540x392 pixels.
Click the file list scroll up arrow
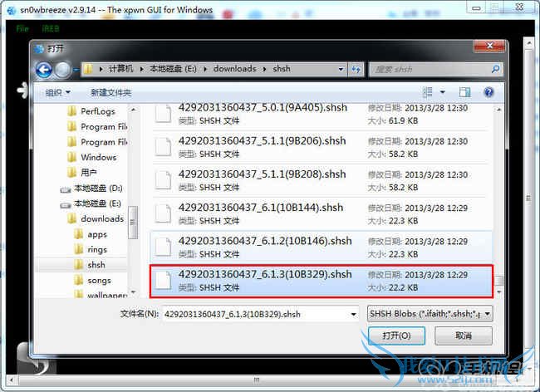tap(499, 110)
